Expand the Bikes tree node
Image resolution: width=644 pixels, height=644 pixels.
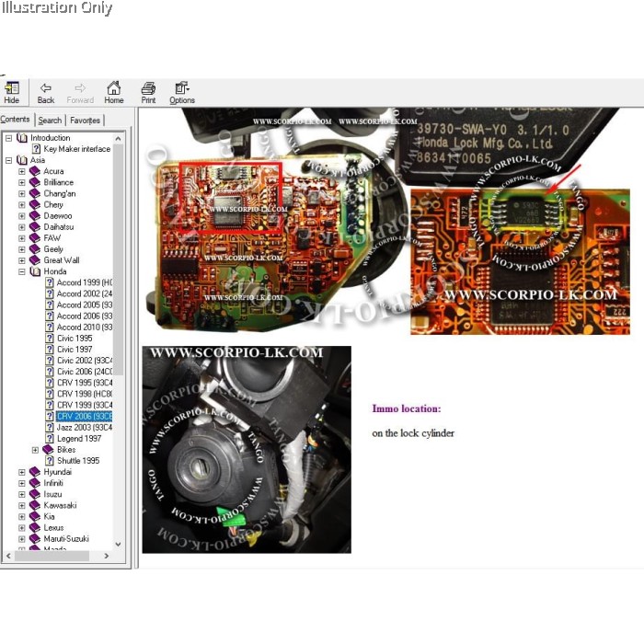[35, 450]
